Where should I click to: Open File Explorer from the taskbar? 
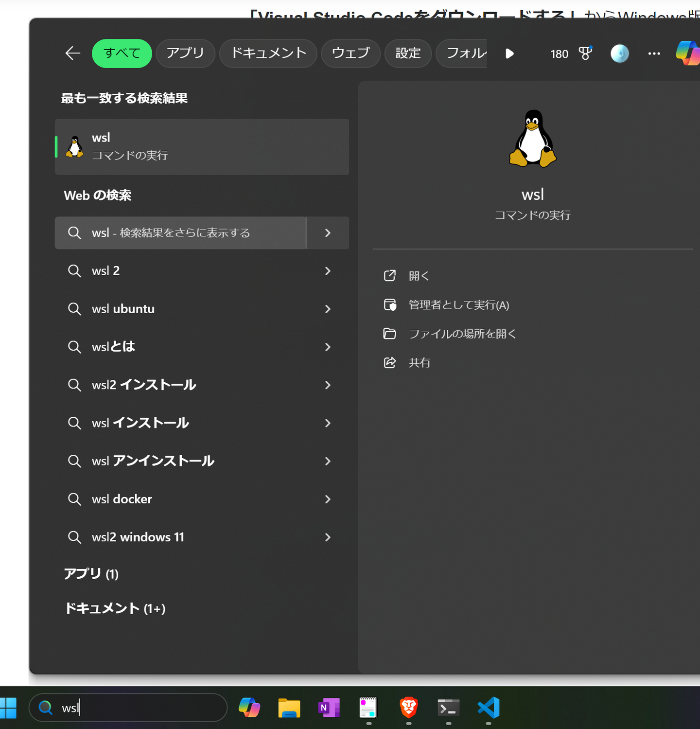coord(289,708)
